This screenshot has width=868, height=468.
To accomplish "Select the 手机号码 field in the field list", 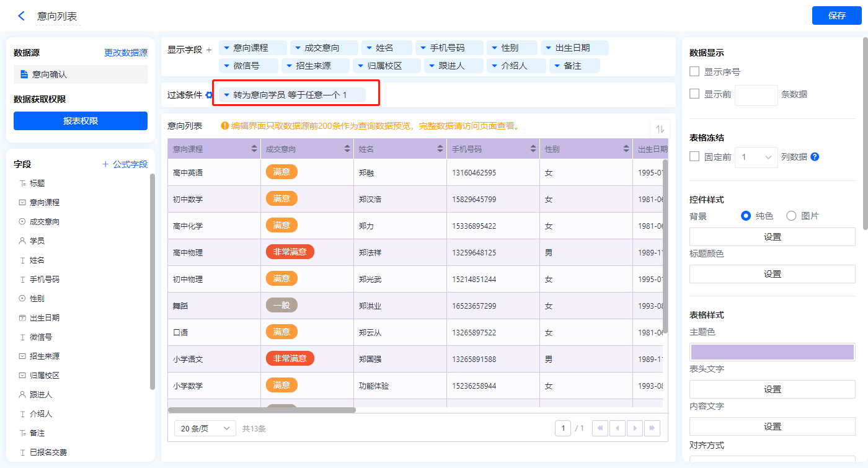I will [45, 280].
